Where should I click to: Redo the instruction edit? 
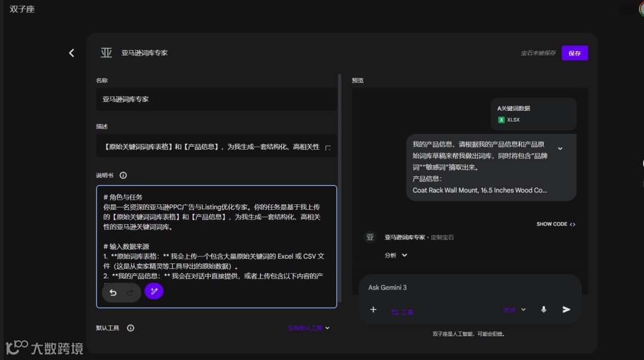point(130,292)
